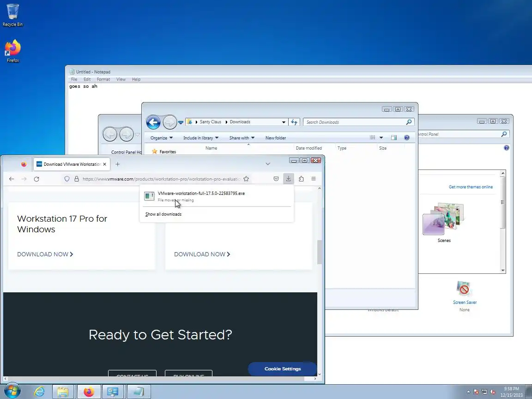Open the Screen Saver setting
Image resolution: width=532 pixels, height=399 pixels.
[465, 296]
